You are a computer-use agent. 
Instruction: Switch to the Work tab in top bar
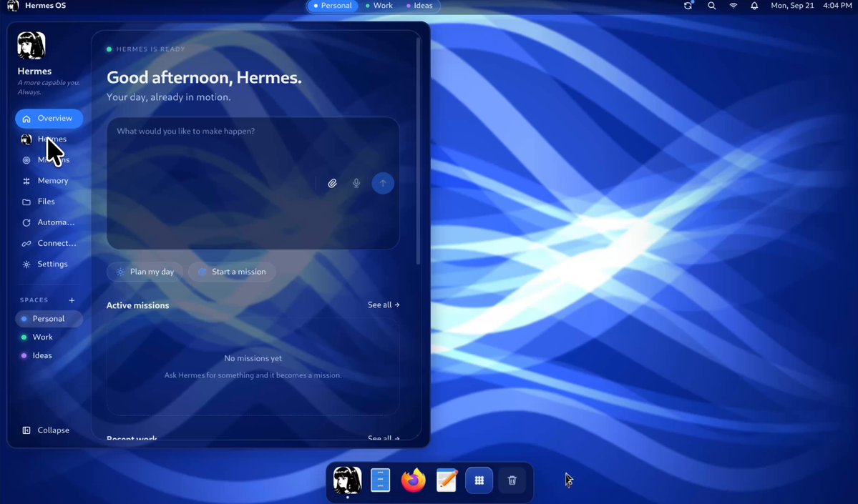(379, 6)
